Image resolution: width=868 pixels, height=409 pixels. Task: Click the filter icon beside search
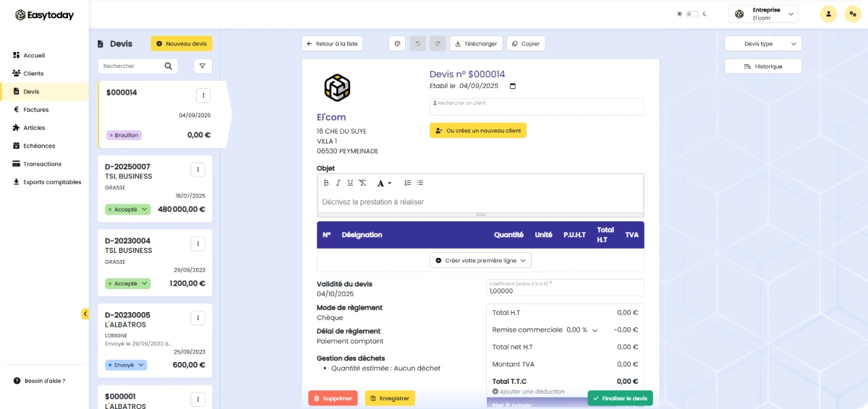click(x=203, y=66)
